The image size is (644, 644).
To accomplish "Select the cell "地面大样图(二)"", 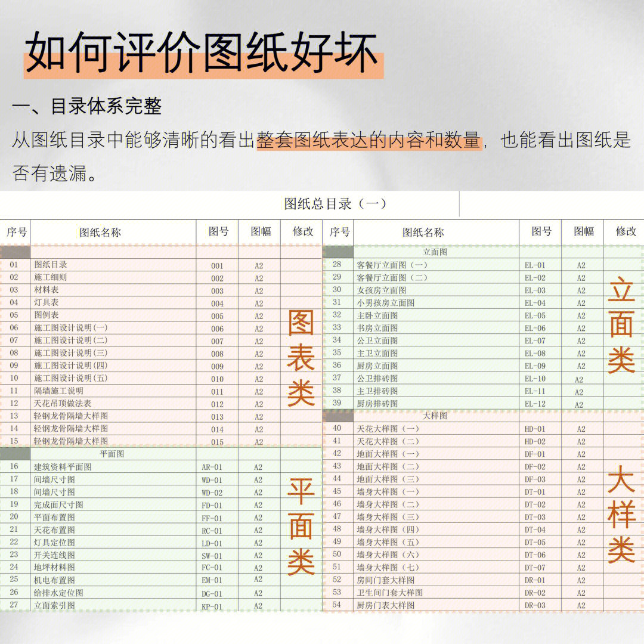I will (x=388, y=466).
